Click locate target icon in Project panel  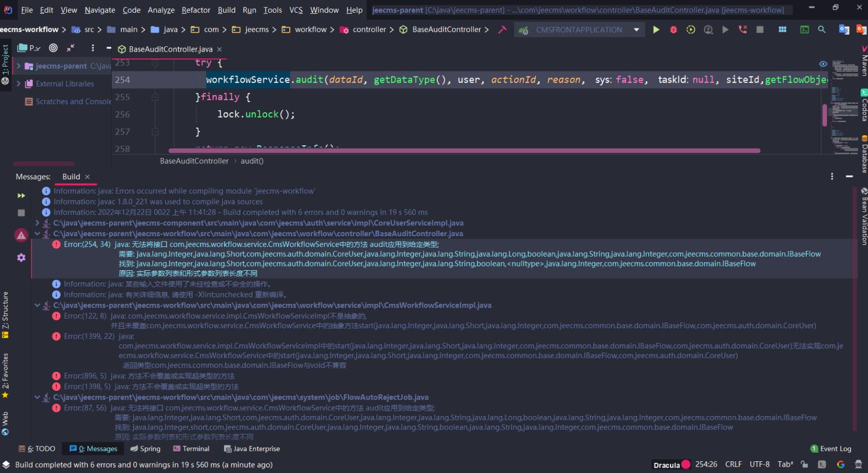coord(53,48)
